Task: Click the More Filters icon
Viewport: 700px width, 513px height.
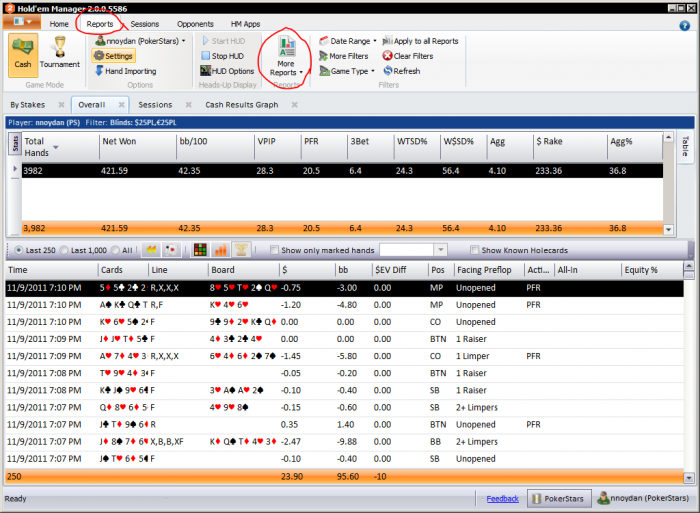Action: tap(323, 56)
